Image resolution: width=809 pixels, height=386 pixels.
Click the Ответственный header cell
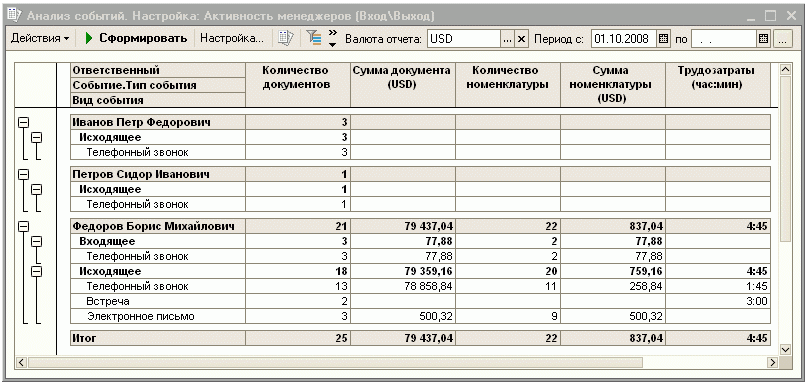tap(158, 71)
